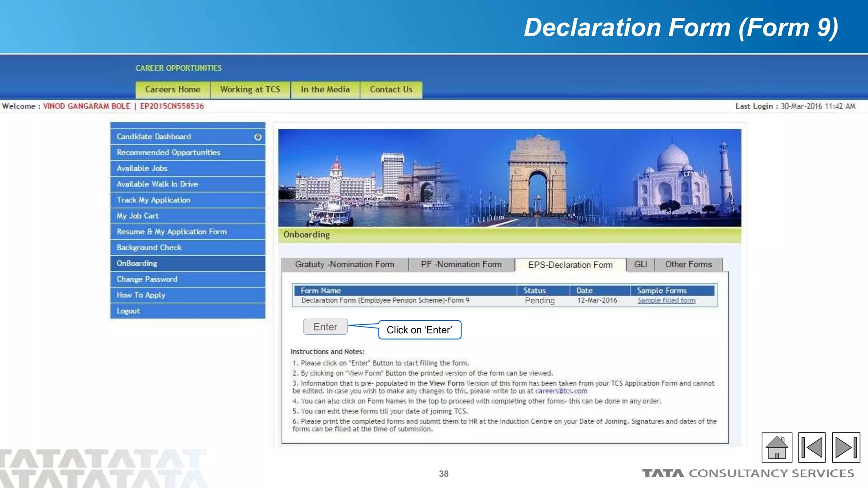Switch to PF-Nomination Form tab

461,264
